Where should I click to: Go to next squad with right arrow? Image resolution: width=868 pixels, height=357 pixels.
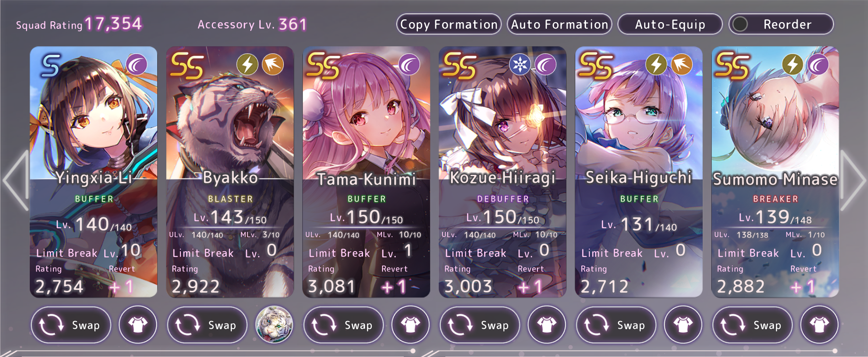pyautogui.click(x=853, y=180)
